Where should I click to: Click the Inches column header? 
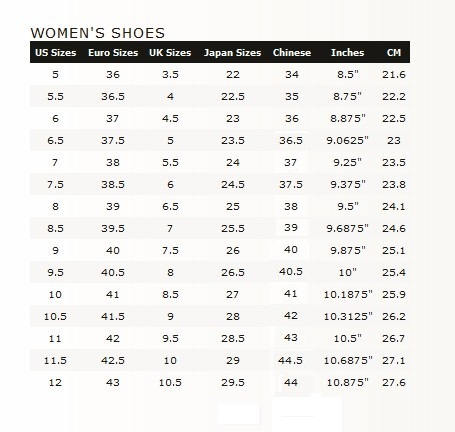tap(347, 53)
